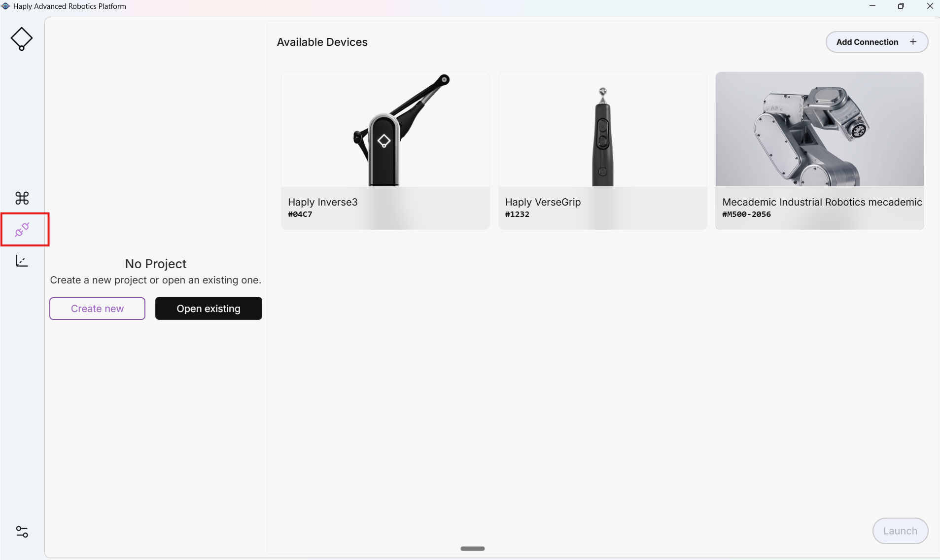Click the Mecademic Industrial Robotics mecademic label

click(x=822, y=202)
